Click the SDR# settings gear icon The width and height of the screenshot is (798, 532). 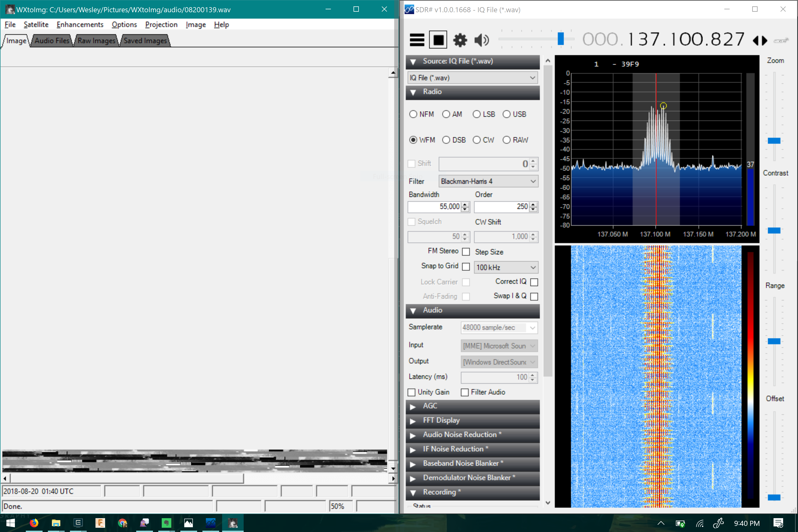(x=460, y=40)
